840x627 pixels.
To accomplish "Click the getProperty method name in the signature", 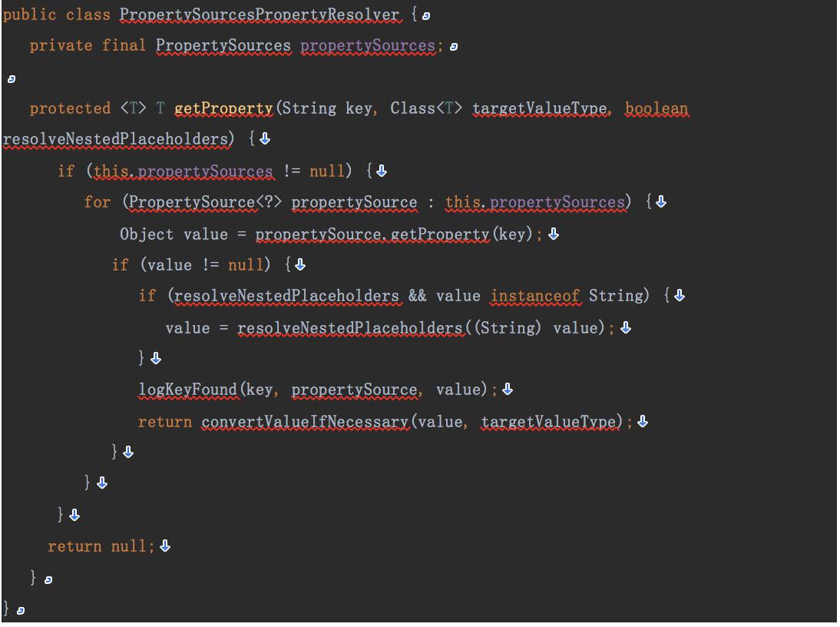I will [x=224, y=108].
